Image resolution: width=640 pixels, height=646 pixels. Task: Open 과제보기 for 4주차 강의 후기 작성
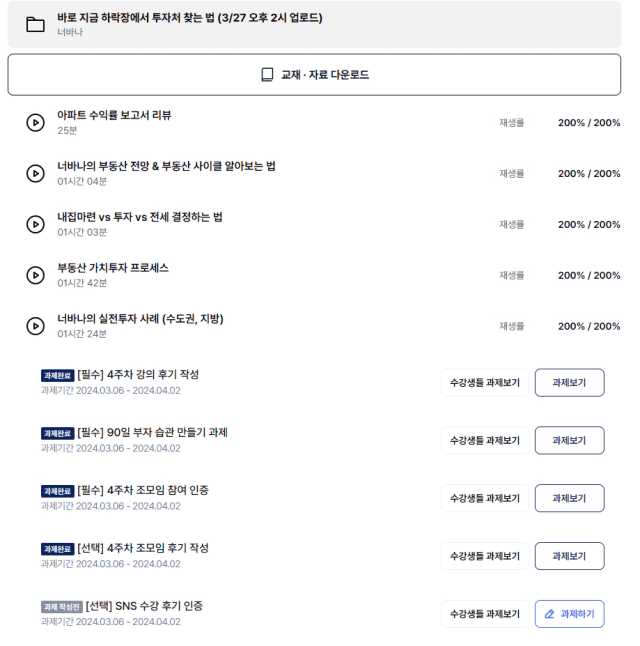[570, 383]
